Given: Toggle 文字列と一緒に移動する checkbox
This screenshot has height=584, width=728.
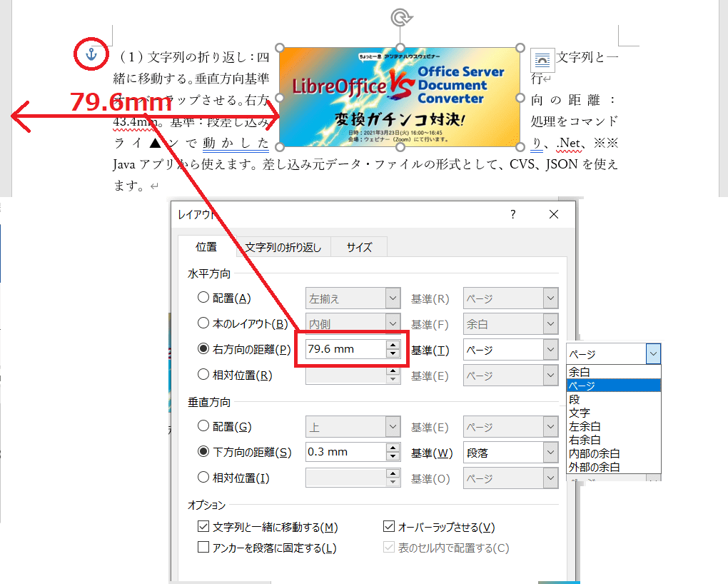Looking at the screenshot, I should 203,528.
